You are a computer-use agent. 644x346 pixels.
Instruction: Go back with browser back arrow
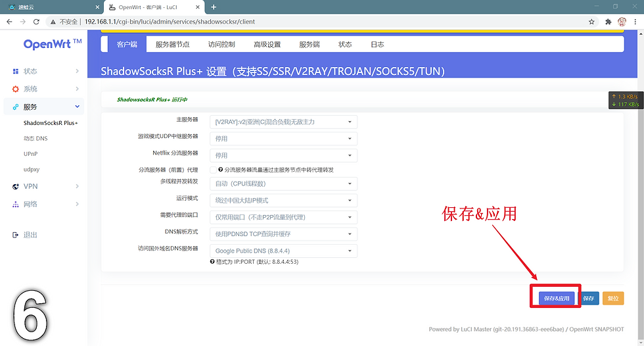point(9,21)
